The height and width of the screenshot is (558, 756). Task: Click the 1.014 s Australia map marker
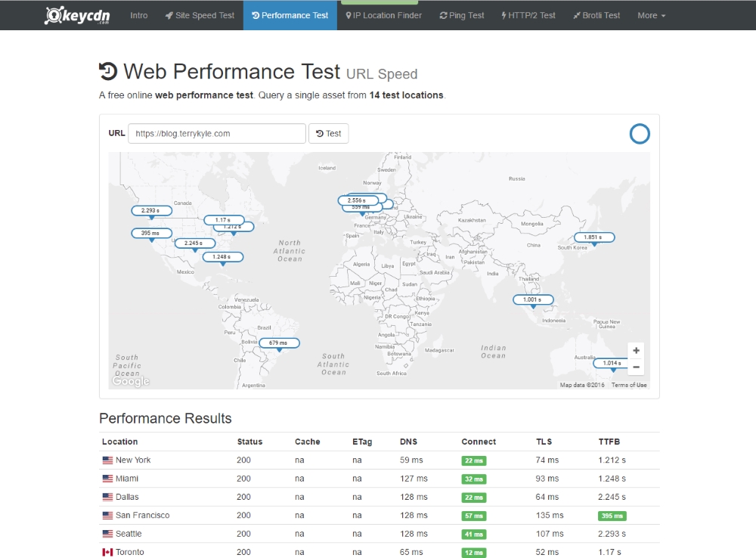click(x=612, y=364)
